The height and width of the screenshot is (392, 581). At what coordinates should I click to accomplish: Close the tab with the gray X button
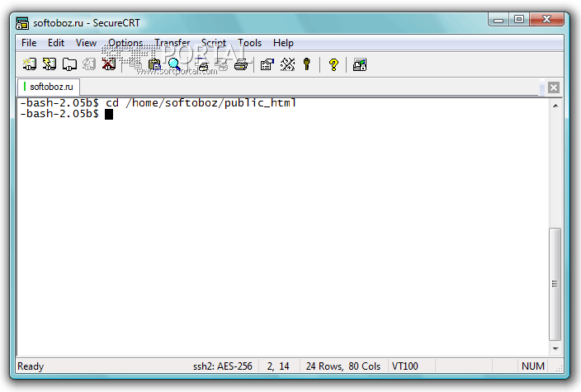[x=554, y=87]
